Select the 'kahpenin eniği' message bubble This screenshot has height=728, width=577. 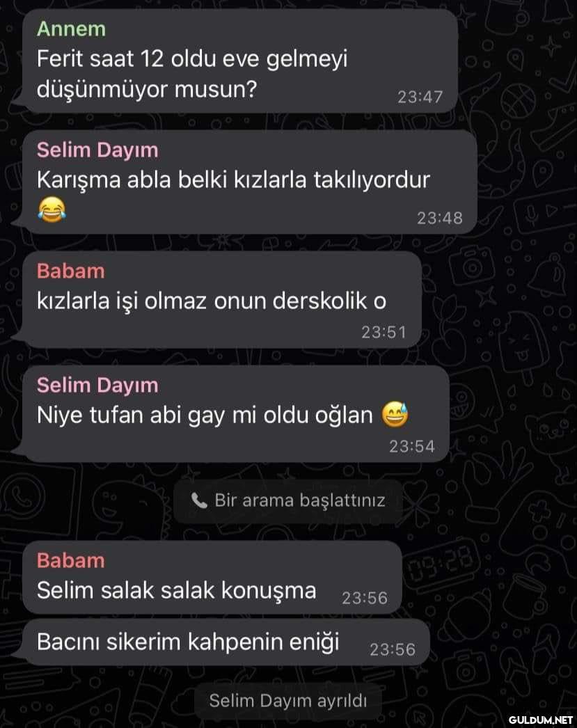pos(226,642)
